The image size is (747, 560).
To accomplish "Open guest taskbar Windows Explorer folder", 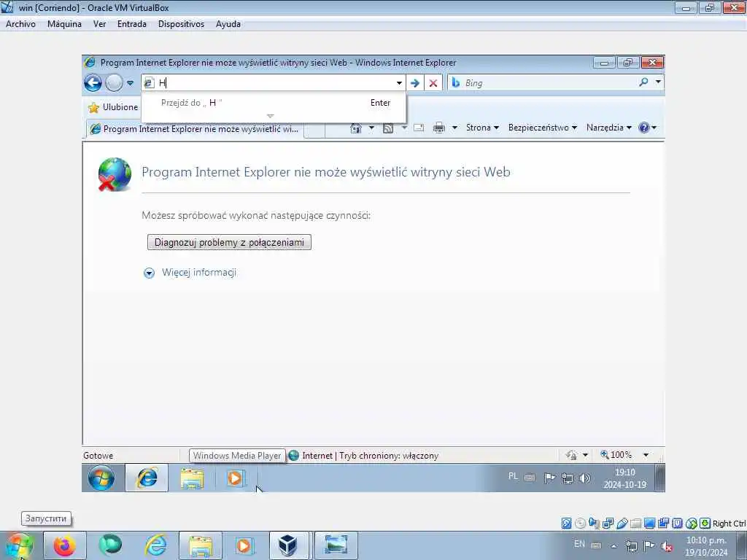I will [192, 478].
